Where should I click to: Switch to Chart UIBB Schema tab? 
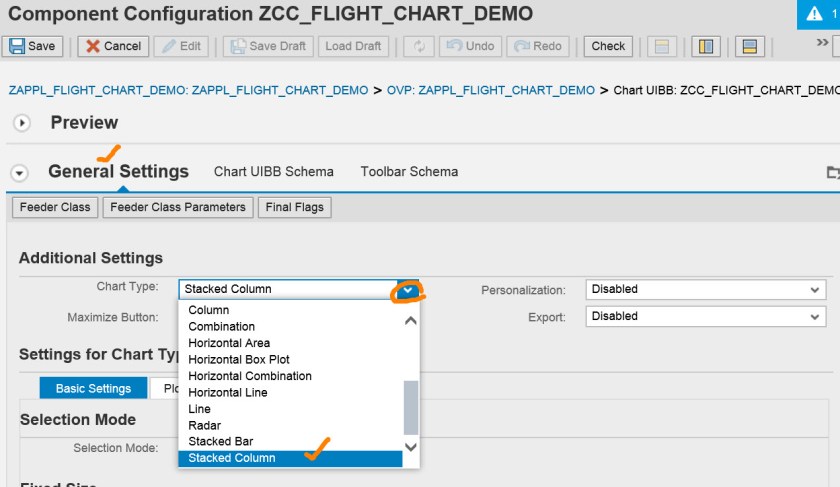click(x=273, y=171)
